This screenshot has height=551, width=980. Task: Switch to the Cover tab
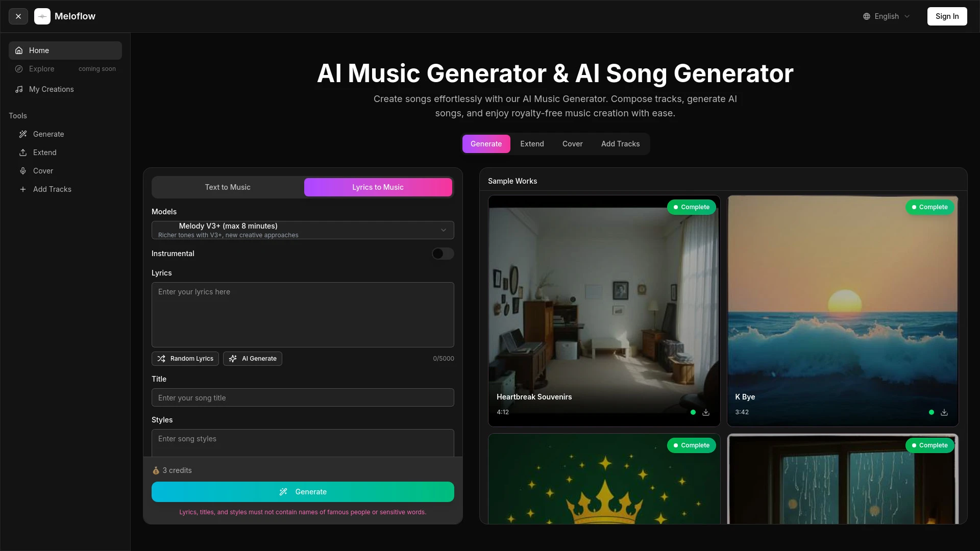point(572,143)
